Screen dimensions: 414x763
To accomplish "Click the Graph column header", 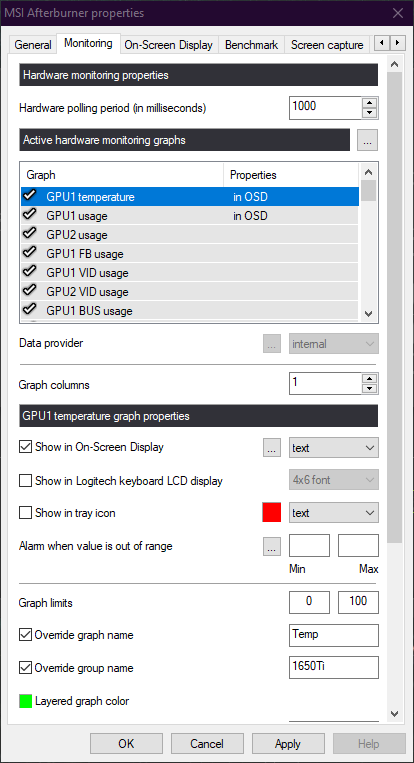I will (122, 175).
